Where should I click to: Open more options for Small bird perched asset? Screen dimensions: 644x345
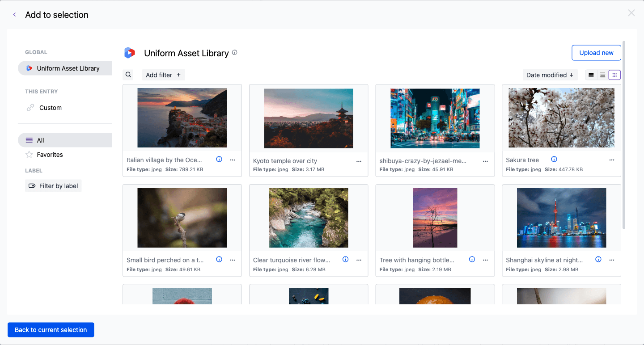(233, 260)
